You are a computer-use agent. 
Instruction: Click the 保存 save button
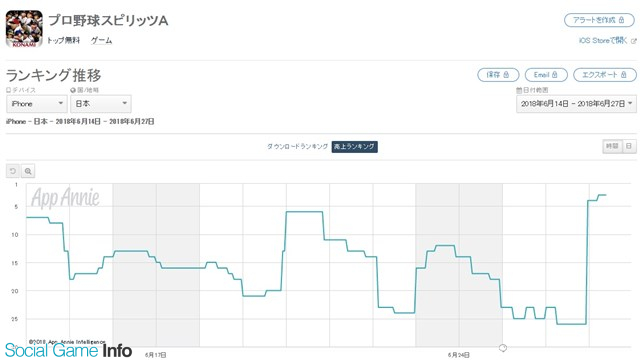point(498,75)
